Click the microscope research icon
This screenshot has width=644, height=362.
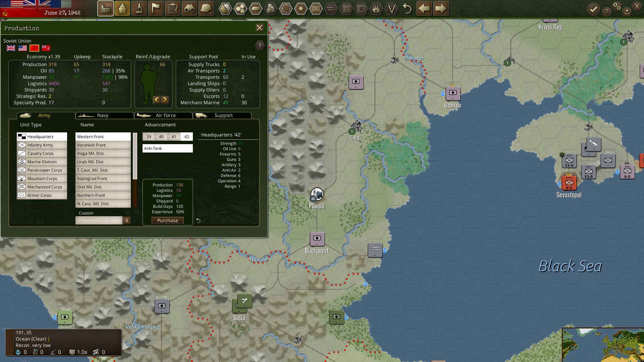pos(139,9)
